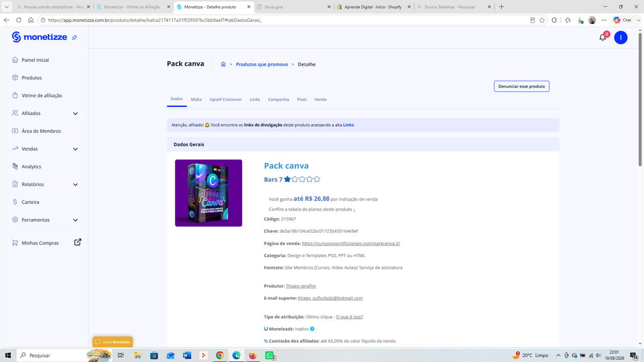
Task: Expand the Vendas sidebar menu
Action: tap(75, 149)
